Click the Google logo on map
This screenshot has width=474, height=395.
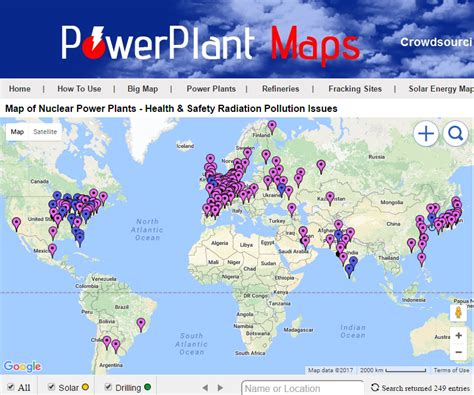coord(22,367)
